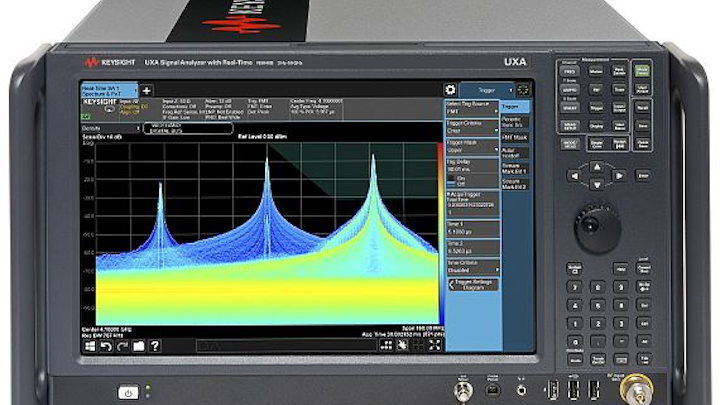The width and height of the screenshot is (720, 405).
Task: Open the Trigger menu dropdown
Action: click(486, 90)
